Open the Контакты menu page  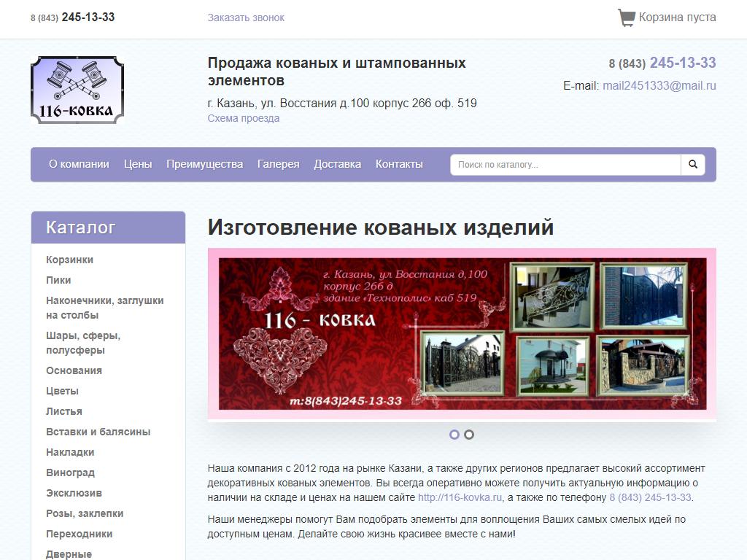click(399, 164)
